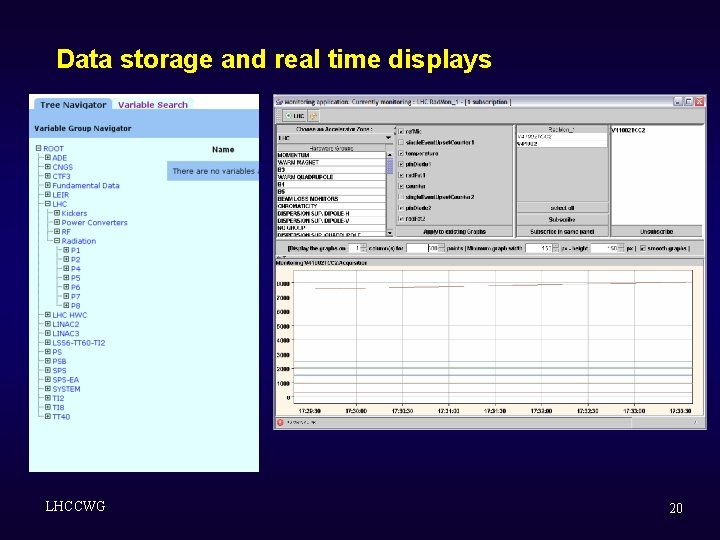Expand the CTF3 tree node
The width and height of the screenshot is (720, 540).
[x=48, y=176]
